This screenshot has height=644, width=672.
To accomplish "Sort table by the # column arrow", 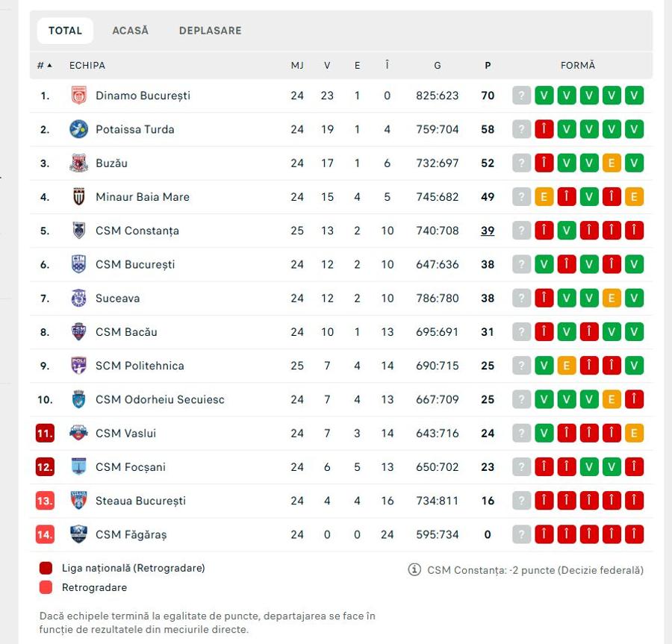I will [x=50, y=66].
